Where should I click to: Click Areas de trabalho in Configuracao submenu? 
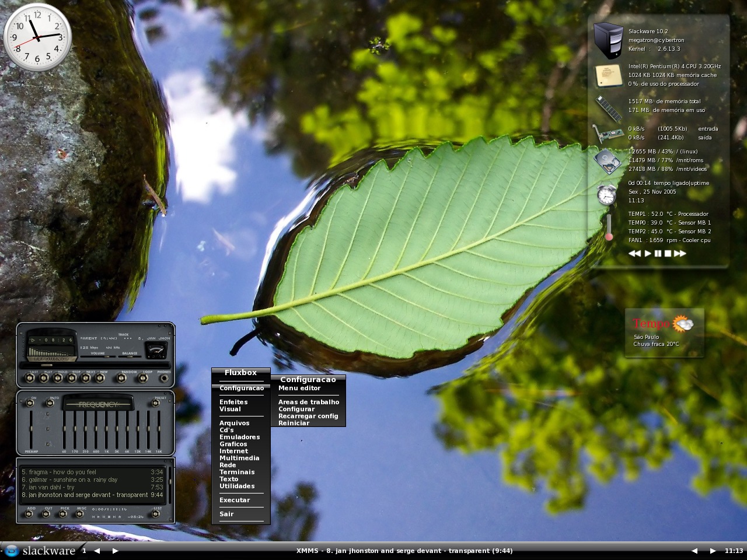[309, 402]
